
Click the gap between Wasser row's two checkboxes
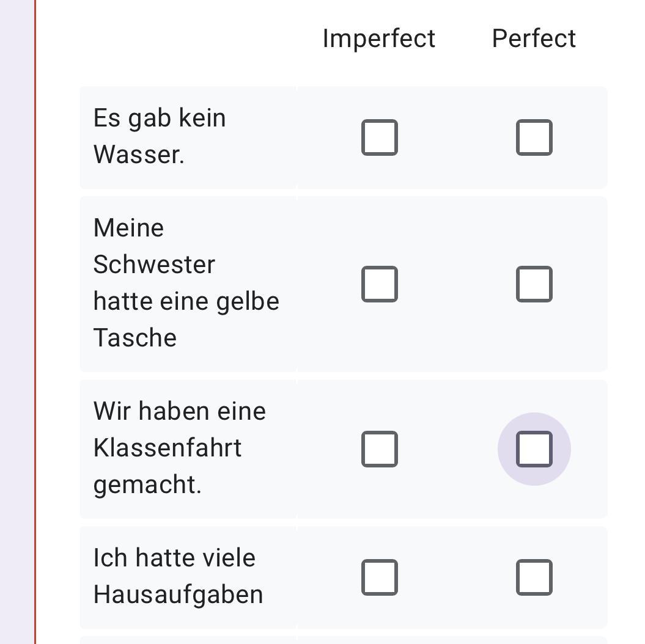(457, 137)
